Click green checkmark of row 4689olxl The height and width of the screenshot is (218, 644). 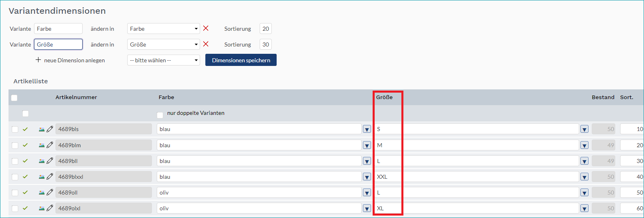point(25,208)
